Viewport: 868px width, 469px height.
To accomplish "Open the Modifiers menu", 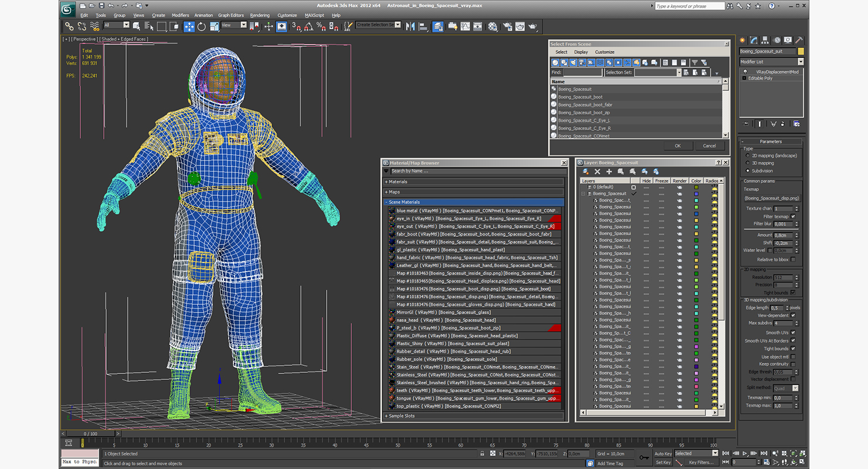I will pos(180,15).
